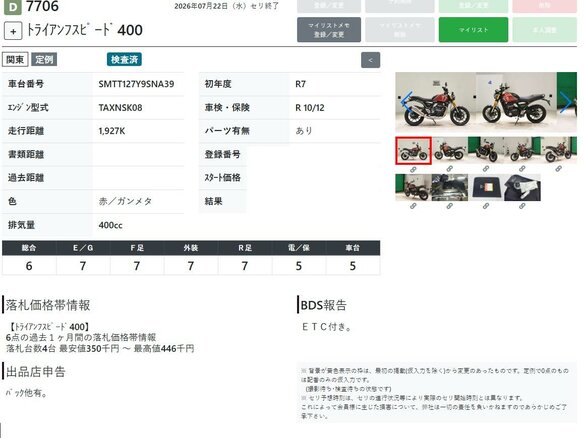Click the 関東 region tag
Screen dimensions: 584x438
click(15, 60)
